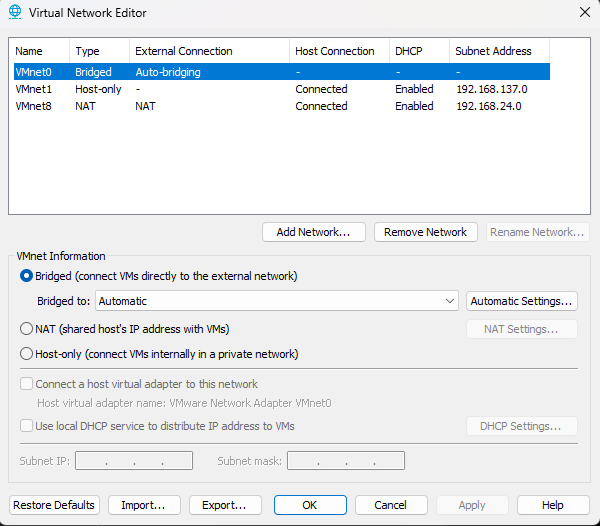Open Help for the network editor
Image resolution: width=600 pixels, height=526 pixels.
[x=553, y=505]
